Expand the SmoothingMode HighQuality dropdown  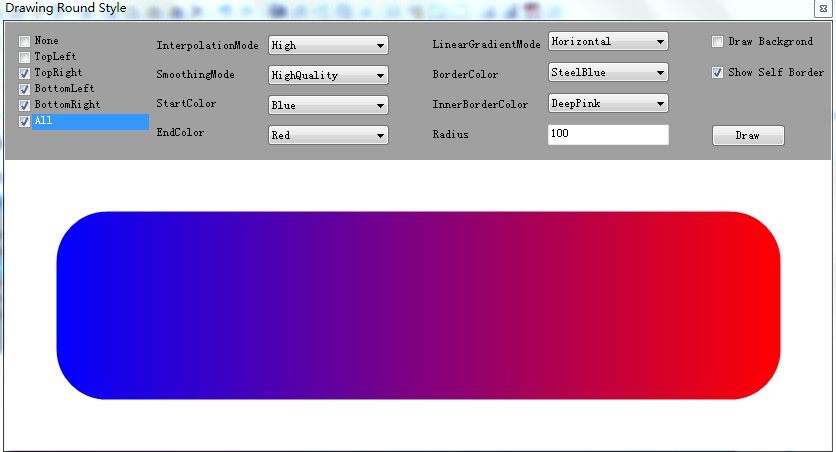point(328,75)
